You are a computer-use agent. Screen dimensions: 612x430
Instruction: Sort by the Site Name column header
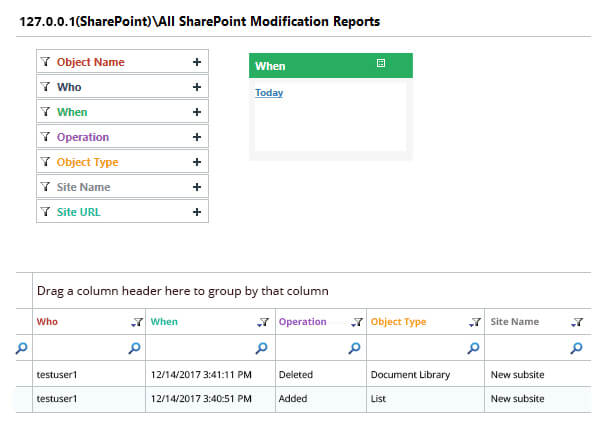tap(514, 322)
